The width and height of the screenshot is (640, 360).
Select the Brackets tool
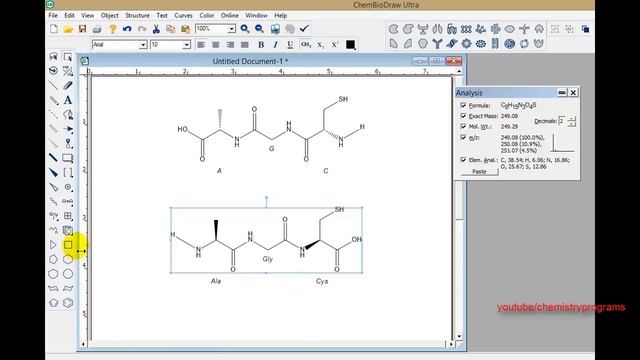click(68, 172)
